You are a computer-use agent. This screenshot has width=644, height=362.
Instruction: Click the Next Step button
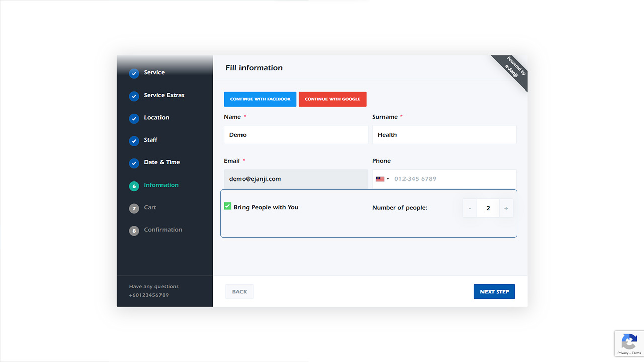[494, 292]
